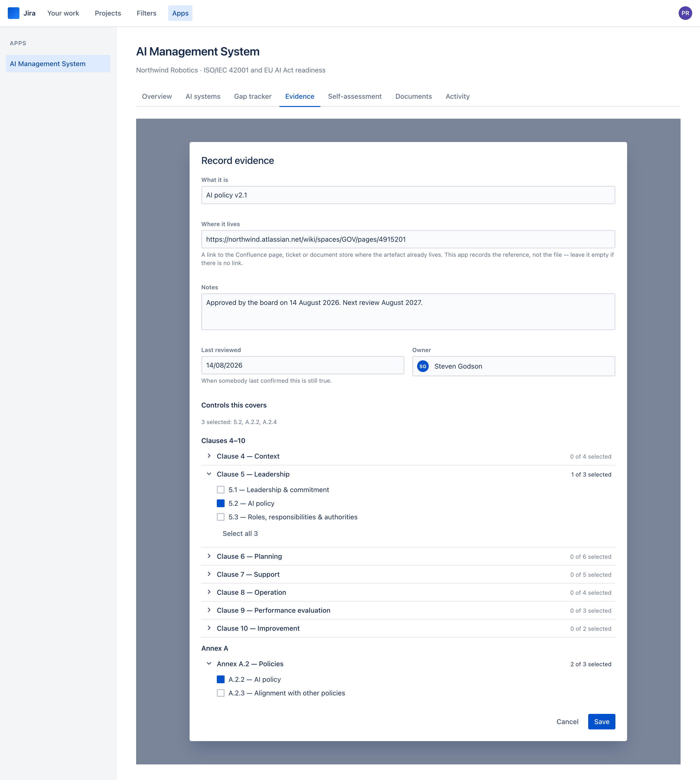Collapse Clause 5 — Leadership section
This screenshot has height=780, width=700.
(x=408, y=474)
